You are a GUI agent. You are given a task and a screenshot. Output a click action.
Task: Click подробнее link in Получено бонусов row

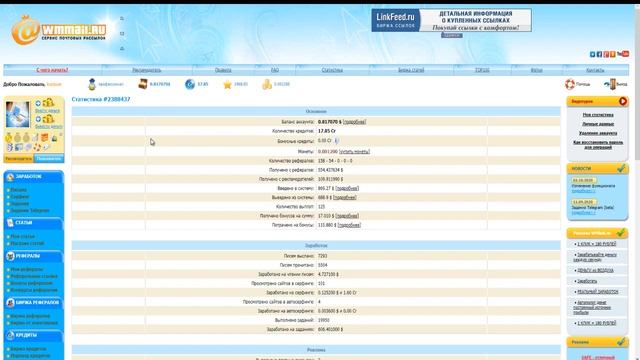coord(347,216)
